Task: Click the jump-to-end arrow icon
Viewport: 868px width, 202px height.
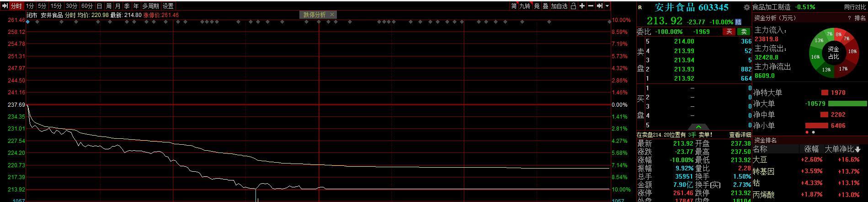Action: coord(599,6)
